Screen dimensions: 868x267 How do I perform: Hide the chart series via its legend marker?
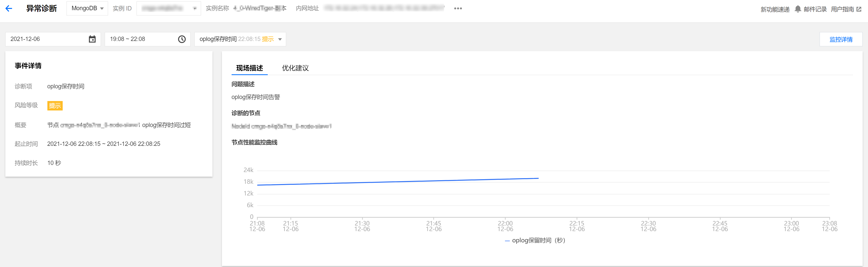pos(508,240)
